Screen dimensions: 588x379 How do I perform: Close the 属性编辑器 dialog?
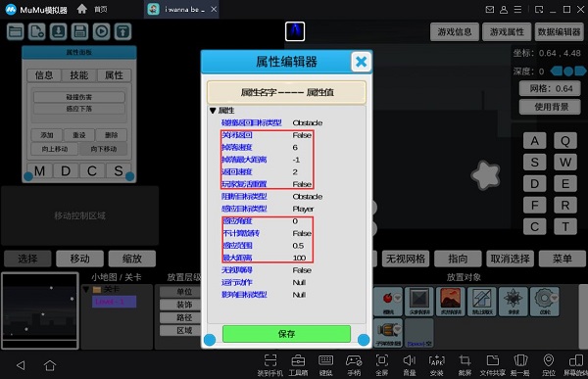[x=361, y=62]
